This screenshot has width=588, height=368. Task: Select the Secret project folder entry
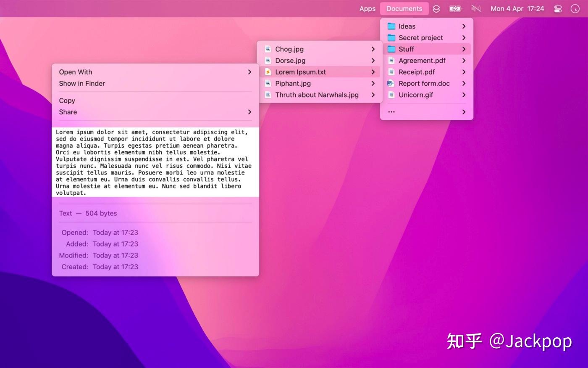(427, 37)
